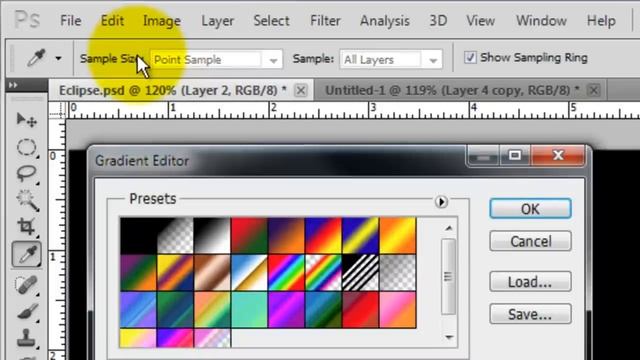Click the presets scrollbar up arrow
This screenshot has width=640, height=360.
tap(449, 228)
